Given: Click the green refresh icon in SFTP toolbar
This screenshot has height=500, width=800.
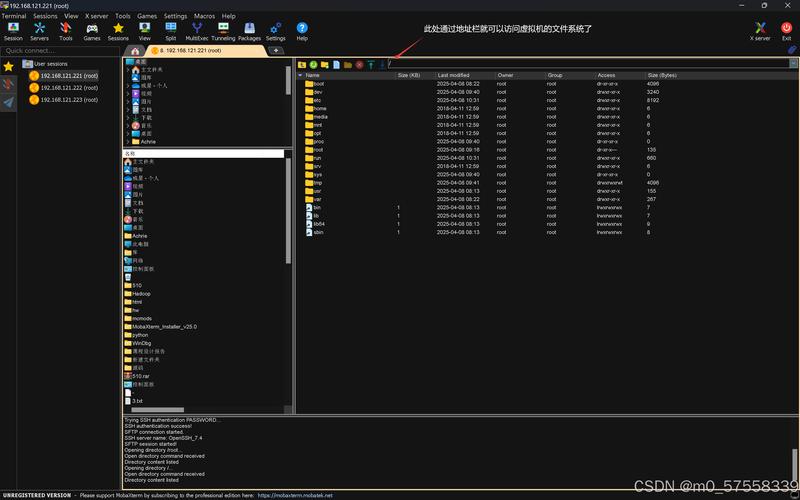Looking at the screenshot, I should pos(314,64).
